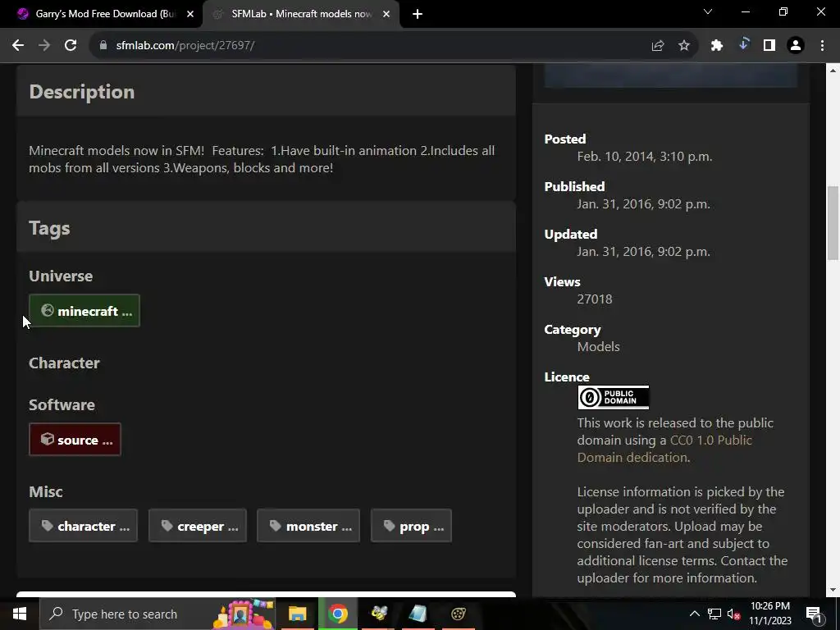840x630 pixels.
Task: Click the views count 27018
Action: coord(595,299)
